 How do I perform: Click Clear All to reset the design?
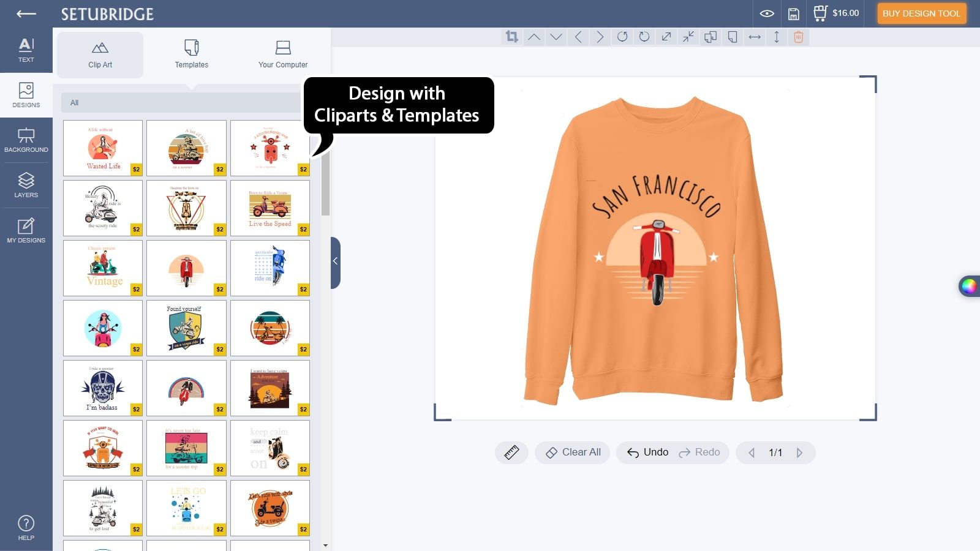(x=571, y=452)
